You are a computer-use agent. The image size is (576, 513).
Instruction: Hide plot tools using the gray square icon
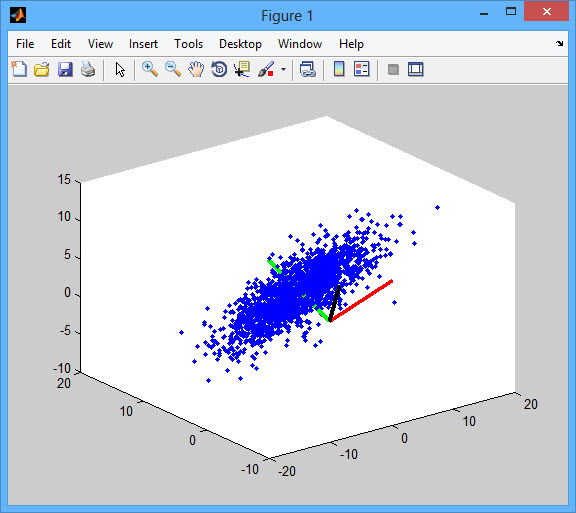[393, 69]
